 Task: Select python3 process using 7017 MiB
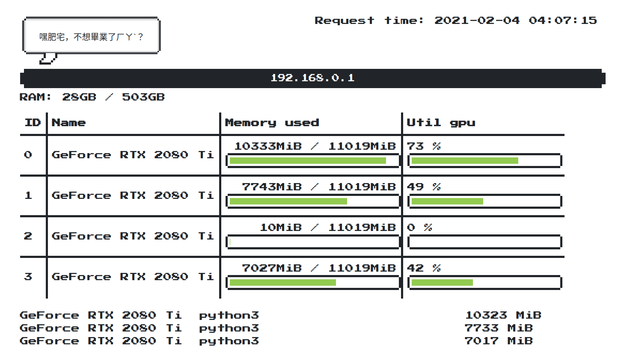point(229,341)
